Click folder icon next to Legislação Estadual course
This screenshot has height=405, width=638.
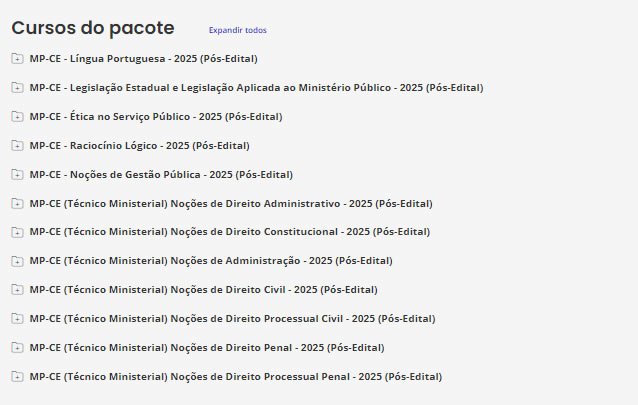point(17,88)
